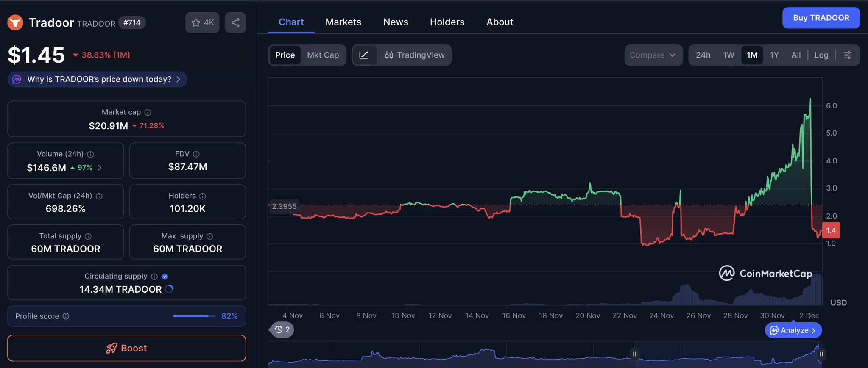The image size is (868, 368).
Task: Click the chart events history badge
Action: (x=282, y=329)
